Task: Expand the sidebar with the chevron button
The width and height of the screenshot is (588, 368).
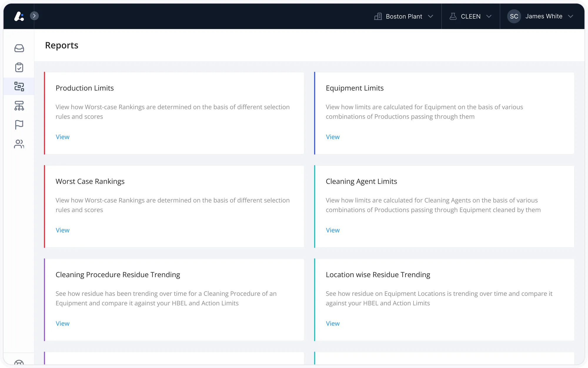Action: [x=34, y=16]
